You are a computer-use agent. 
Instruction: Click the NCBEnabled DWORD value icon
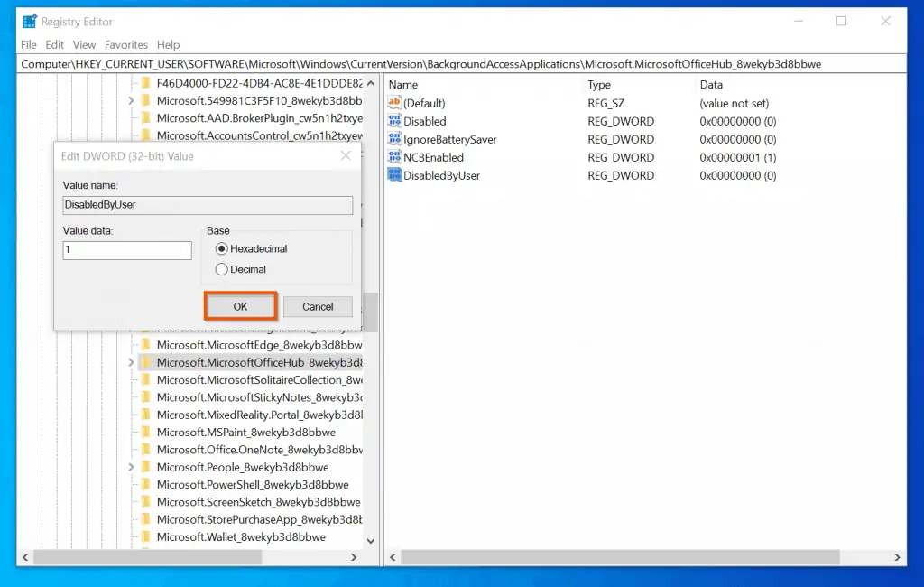[394, 158]
